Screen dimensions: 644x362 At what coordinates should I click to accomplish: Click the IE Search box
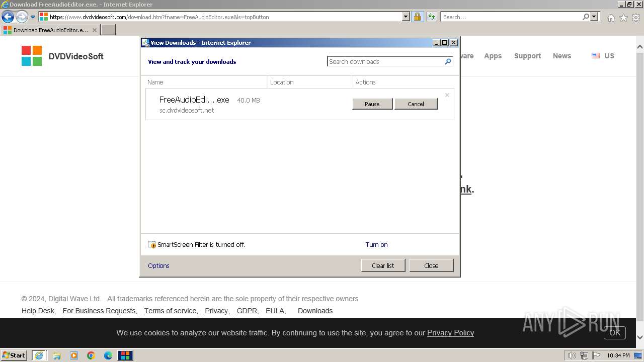tap(511, 17)
